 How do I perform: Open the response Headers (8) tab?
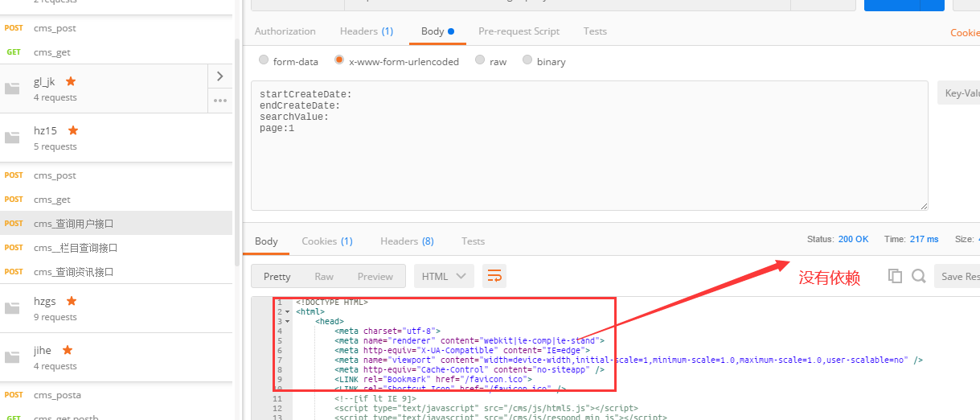pyautogui.click(x=407, y=241)
